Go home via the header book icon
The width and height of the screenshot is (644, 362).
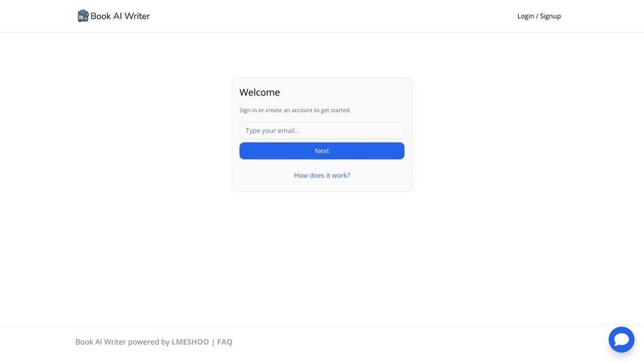tap(83, 15)
